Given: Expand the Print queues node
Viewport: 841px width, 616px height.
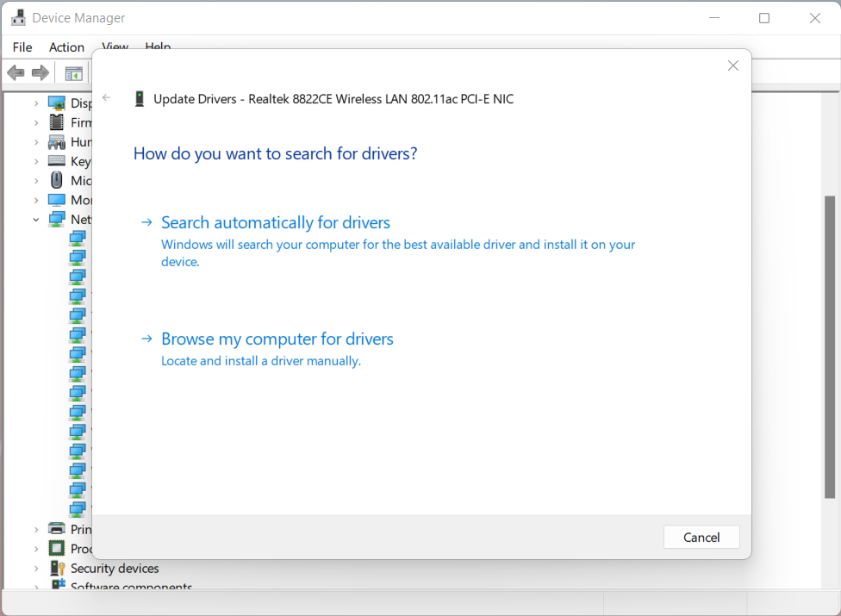Looking at the screenshot, I should (36, 530).
